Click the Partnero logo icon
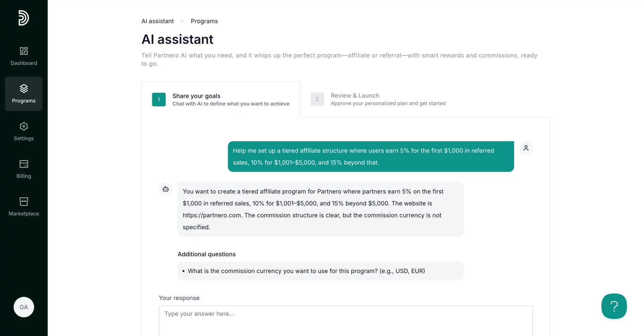Image resolution: width=644 pixels, height=336 pixels. [23, 18]
